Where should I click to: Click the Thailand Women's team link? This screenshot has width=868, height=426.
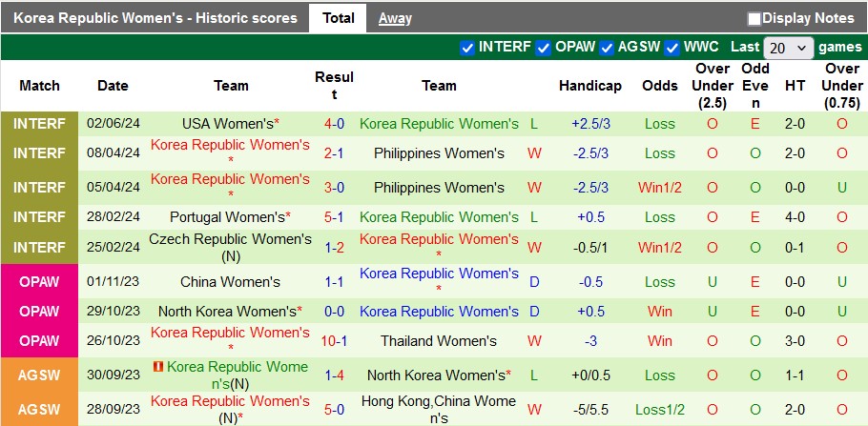(x=439, y=341)
